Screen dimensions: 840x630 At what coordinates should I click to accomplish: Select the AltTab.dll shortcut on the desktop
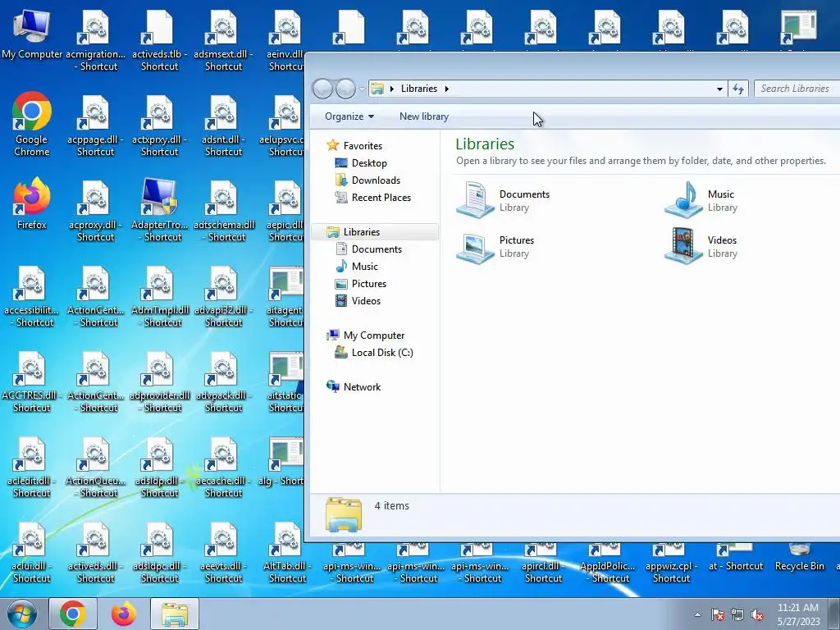tap(288, 552)
